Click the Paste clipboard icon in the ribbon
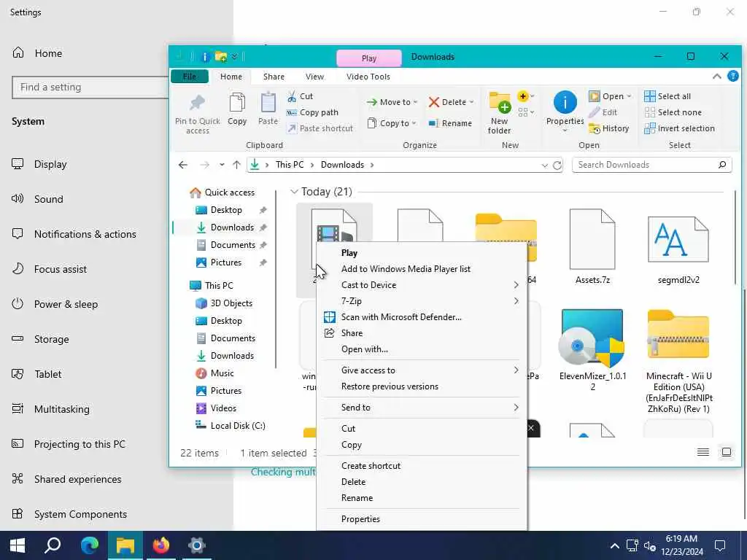Screen dimensions: 747x560 tap(268, 102)
